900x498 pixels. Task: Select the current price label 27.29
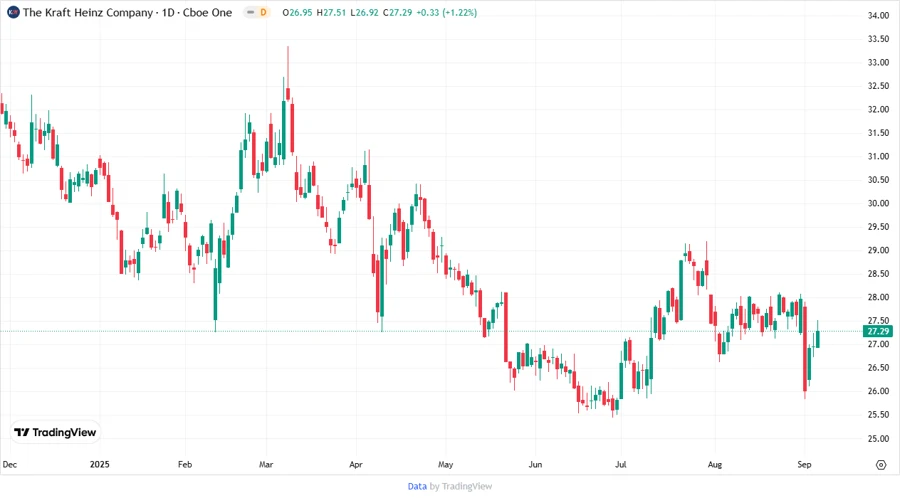click(x=878, y=332)
